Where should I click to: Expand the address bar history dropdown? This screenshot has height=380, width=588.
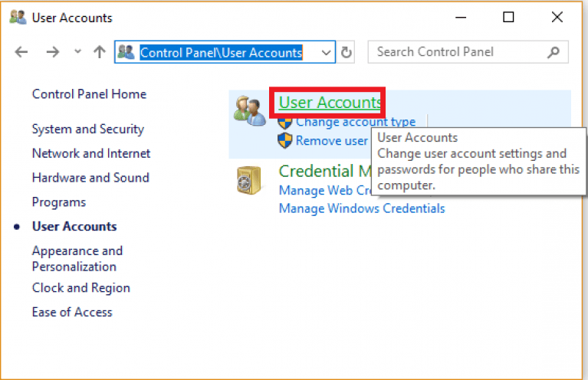click(x=327, y=52)
